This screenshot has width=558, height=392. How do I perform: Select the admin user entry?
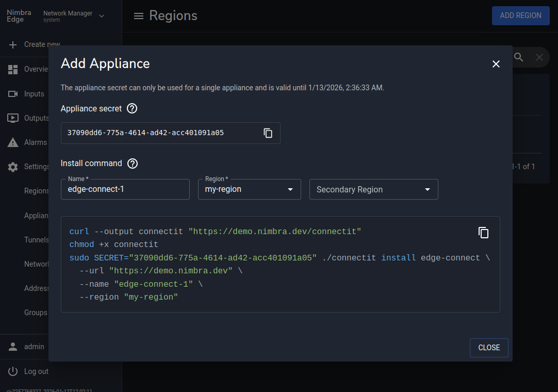pos(34,347)
